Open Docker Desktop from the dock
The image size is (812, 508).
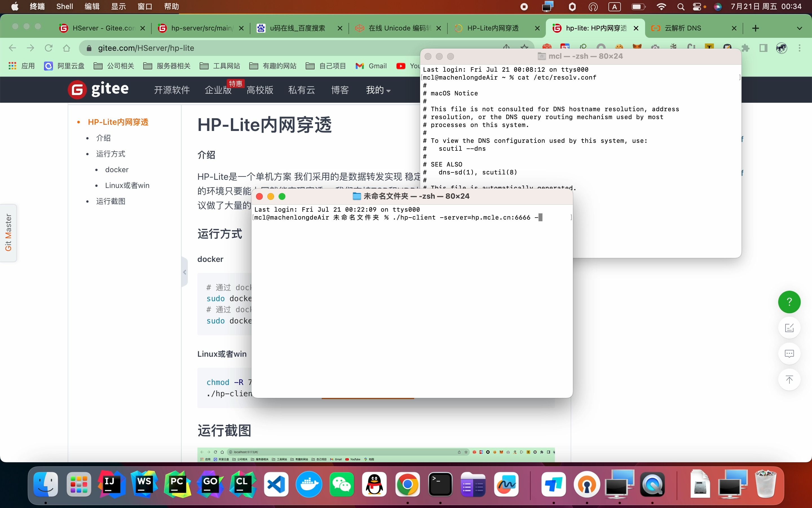pyautogui.click(x=309, y=484)
